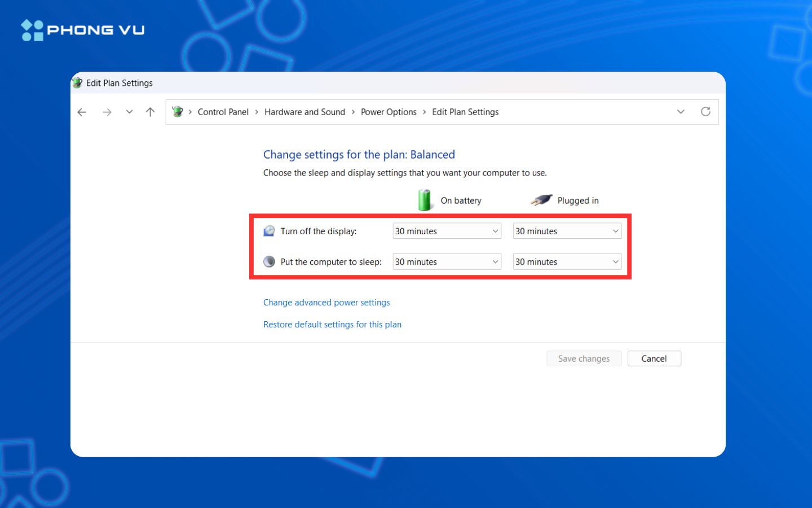The height and width of the screenshot is (508, 812).
Task: Open display timeout dropdown for Plugged in
Action: (567, 231)
